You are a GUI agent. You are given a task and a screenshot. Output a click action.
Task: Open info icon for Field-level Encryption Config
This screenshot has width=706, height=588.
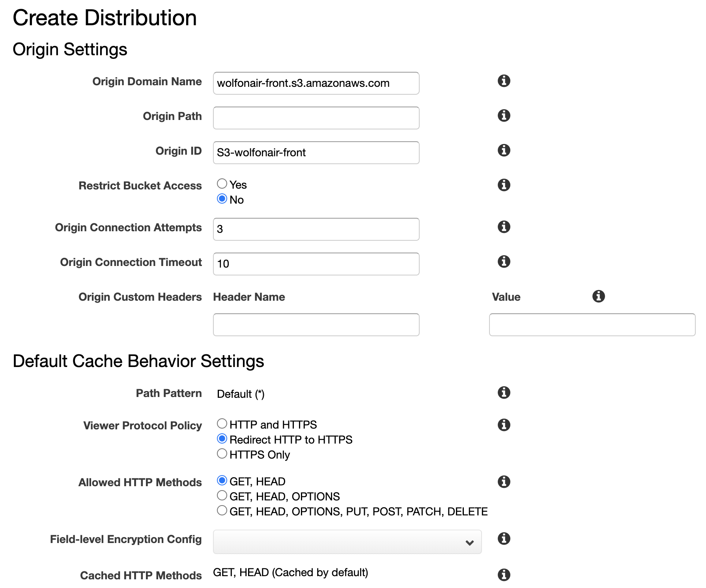(x=504, y=538)
